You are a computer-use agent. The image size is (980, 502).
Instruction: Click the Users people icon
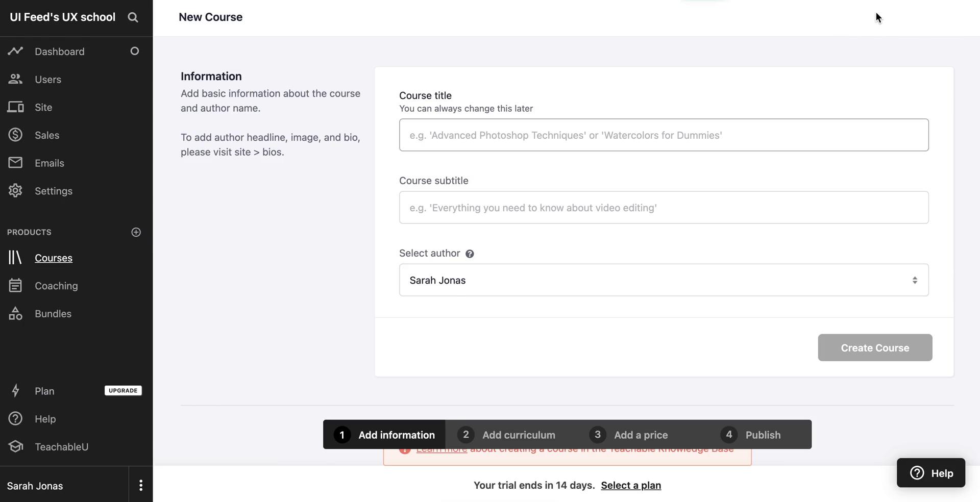tap(15, 79)
